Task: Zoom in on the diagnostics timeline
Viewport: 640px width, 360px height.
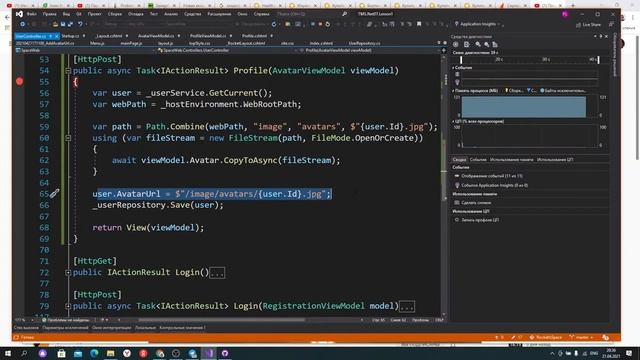Action: click(478, 44)
